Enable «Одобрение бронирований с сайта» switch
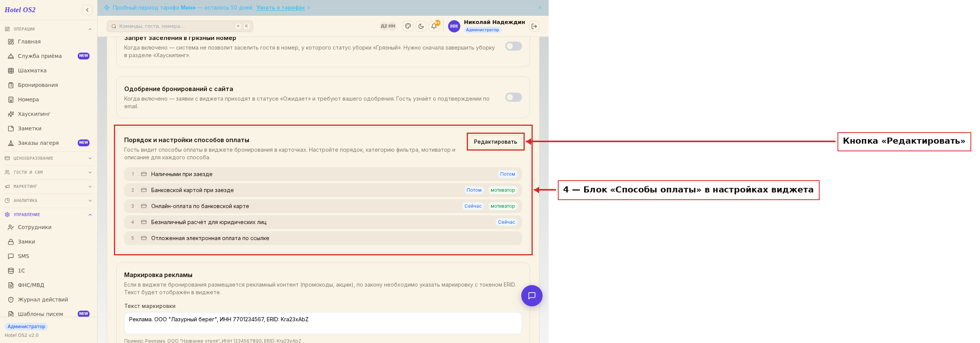 (x=513, y=97)
